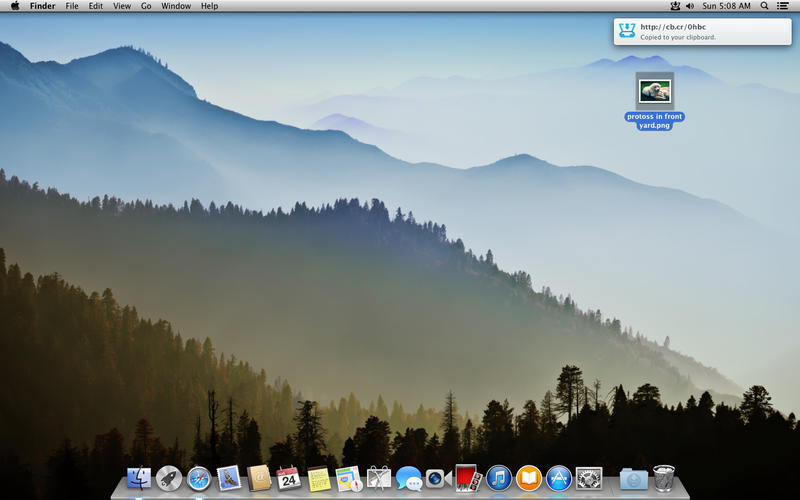The image size is (800, 500).
Task: Open System Preferences gear icon
Action: click(589, 479)
